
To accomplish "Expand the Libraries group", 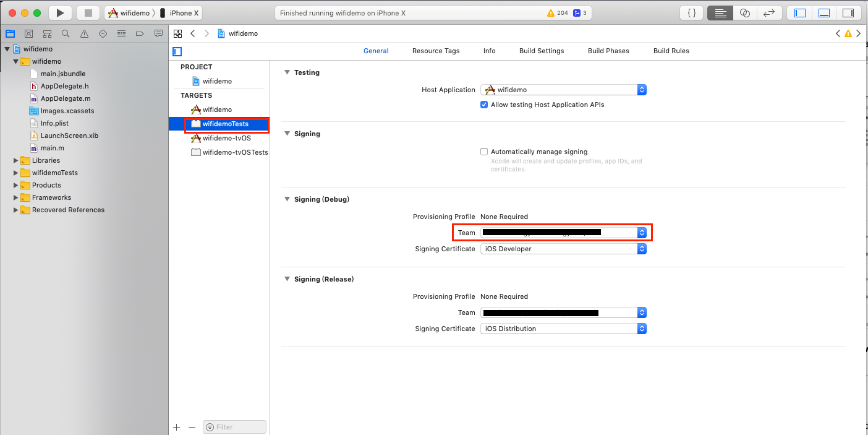I will pos(16,160).
